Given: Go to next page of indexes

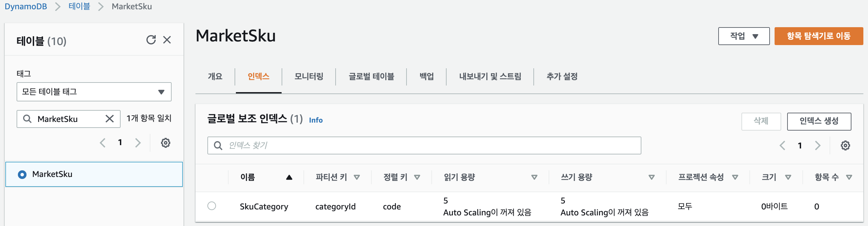Looking at the screenshot, I should click(817, 145).
